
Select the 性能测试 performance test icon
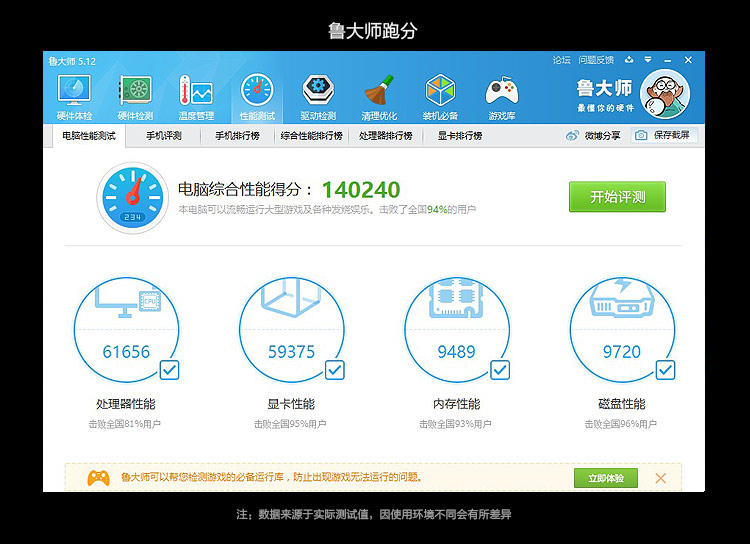[257, 98]
